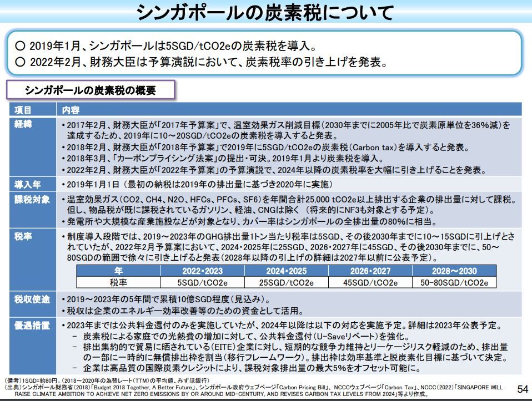Click the line about 国際炭素クレジット 最大5%オフセット
Image resolution: width=532 pixels, height=401 pixels.
(x=247, y=368)
